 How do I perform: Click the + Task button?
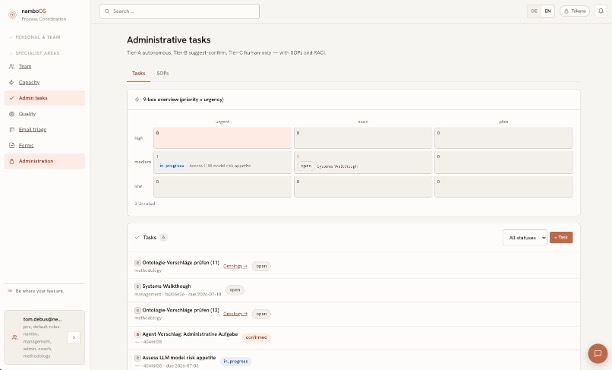pos(561,237)
